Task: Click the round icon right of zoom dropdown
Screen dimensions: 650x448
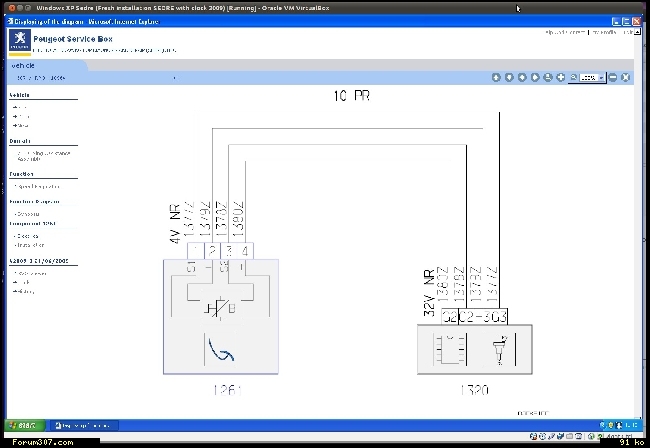Action: (613, 77)
